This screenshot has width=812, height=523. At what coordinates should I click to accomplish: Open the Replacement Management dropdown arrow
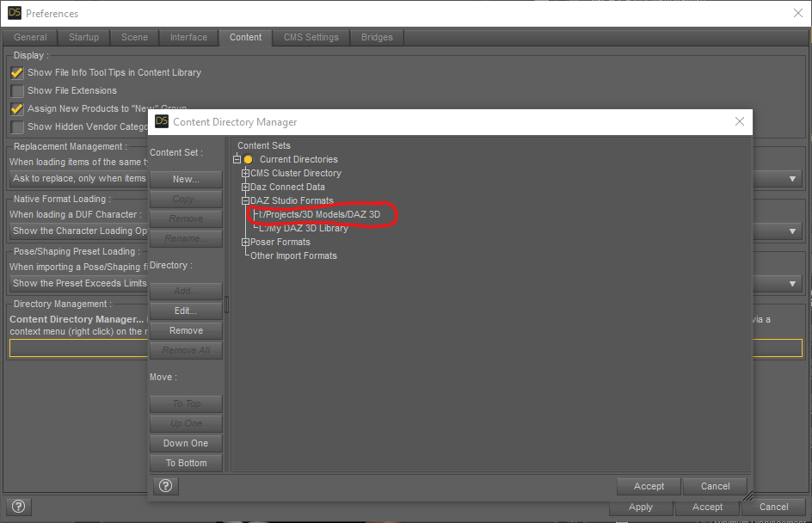pos(792,179)
